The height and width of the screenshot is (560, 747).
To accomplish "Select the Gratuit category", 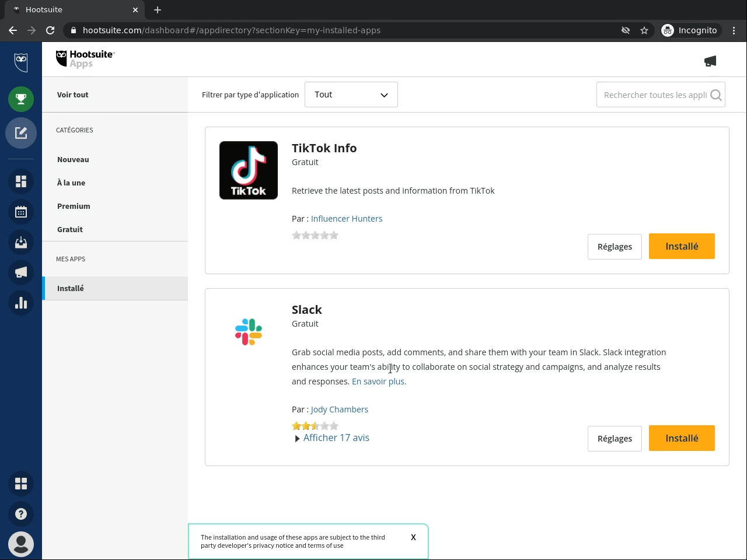I will (70, 230).
